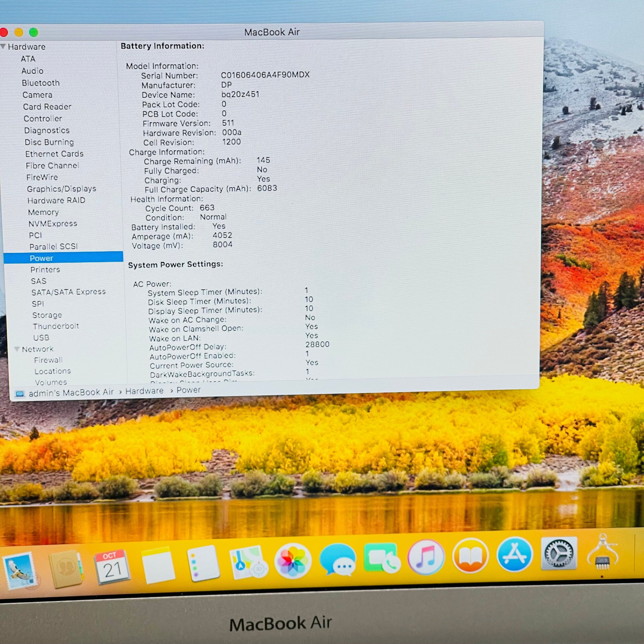This screenshot has width=644, height=644.
Task: Click the Battery Information heading
Action: (162, 46)
